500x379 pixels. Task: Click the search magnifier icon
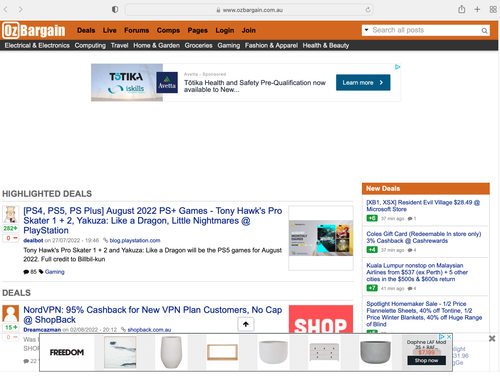(x=484, y=31)
